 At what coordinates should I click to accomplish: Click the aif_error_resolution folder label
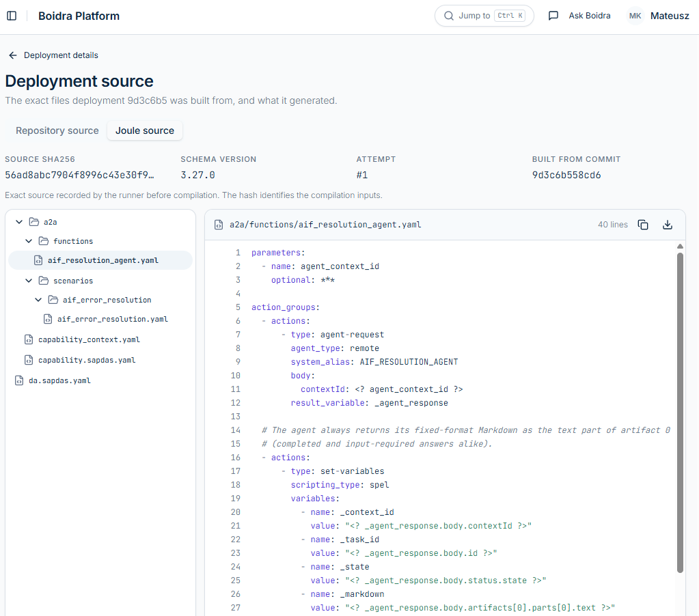point(107,300)
